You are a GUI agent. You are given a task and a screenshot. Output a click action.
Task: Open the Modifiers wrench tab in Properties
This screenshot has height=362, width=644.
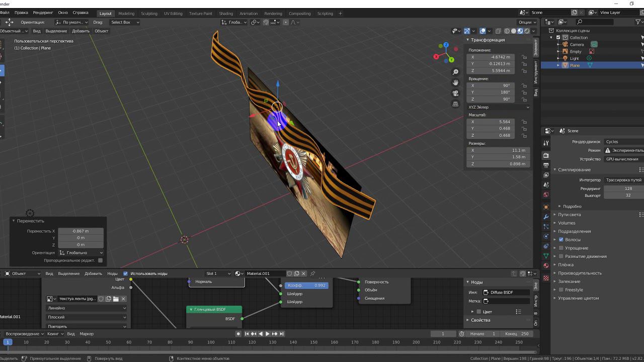[x=546, y=217]
